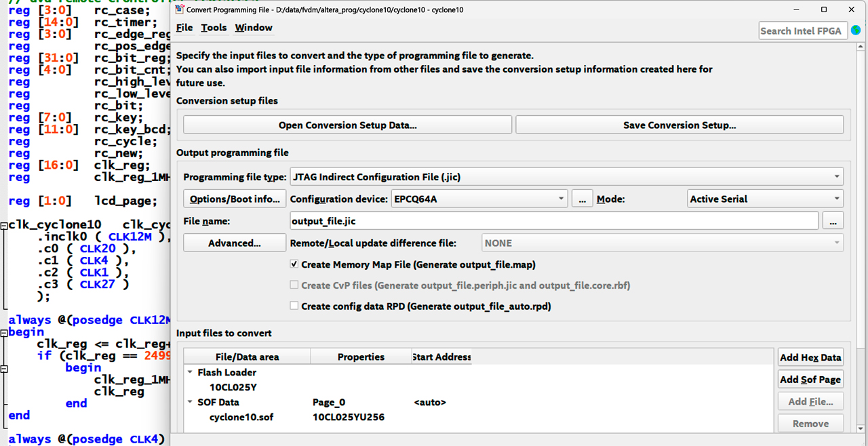The width and height of the screenshot is (868, 446).
Task: Open the Window menu
Action: (254, 28)
